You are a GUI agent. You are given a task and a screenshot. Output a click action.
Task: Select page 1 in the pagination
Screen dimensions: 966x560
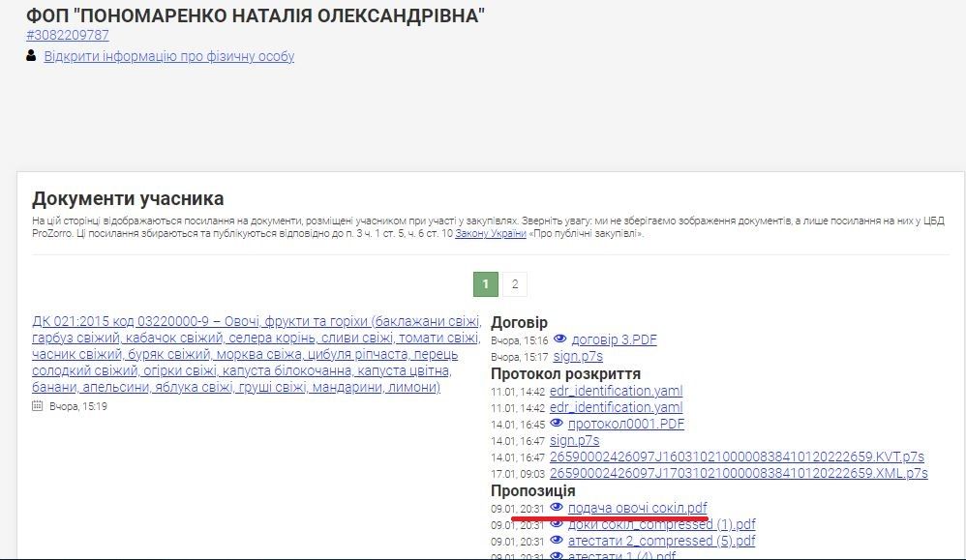click(x=485, y=284)
